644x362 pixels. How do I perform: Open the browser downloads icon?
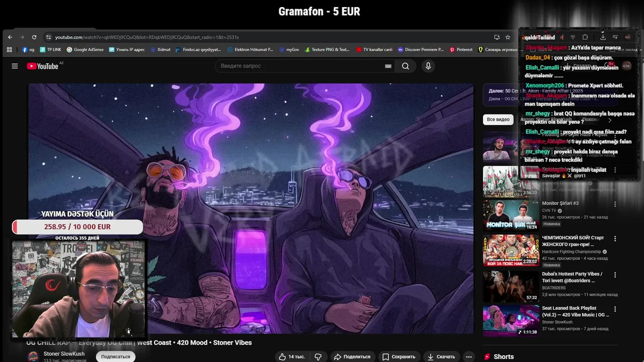tap(603, 37)
